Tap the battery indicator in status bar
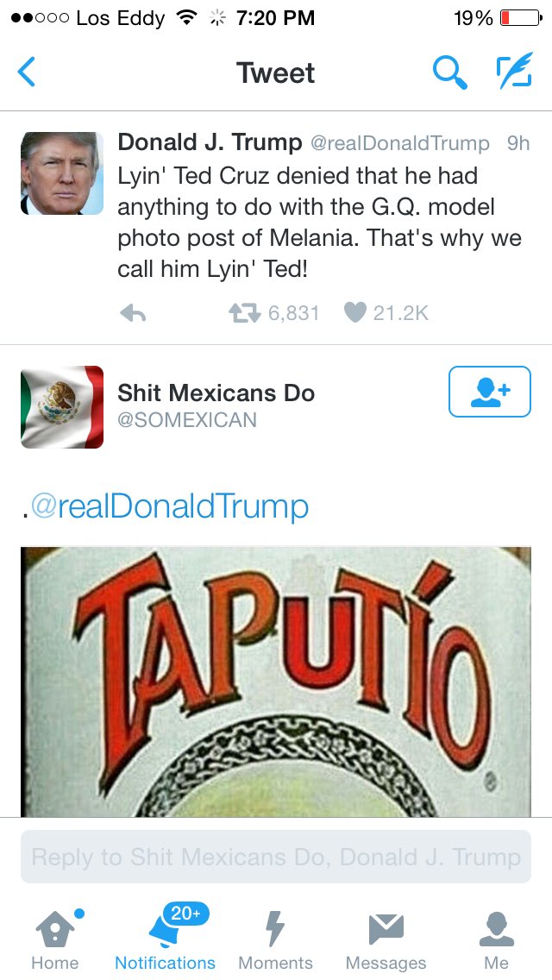This screenshot has height=980, width=552. [521, 18]
